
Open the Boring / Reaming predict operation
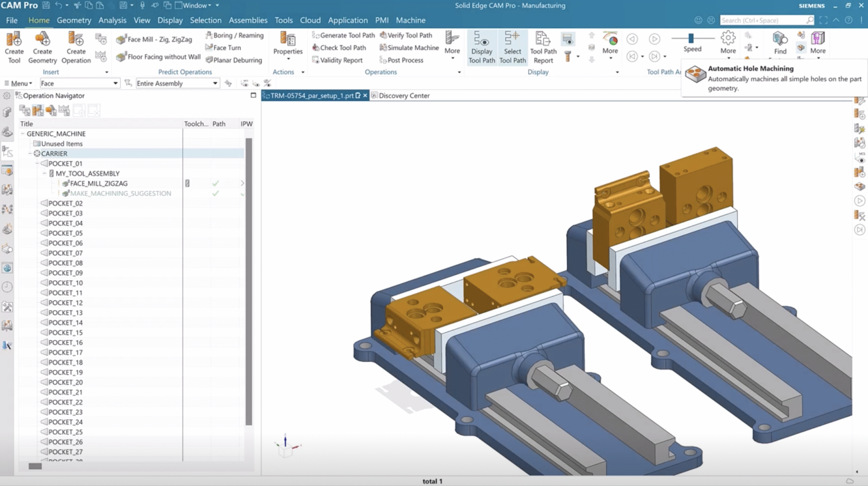235,35
